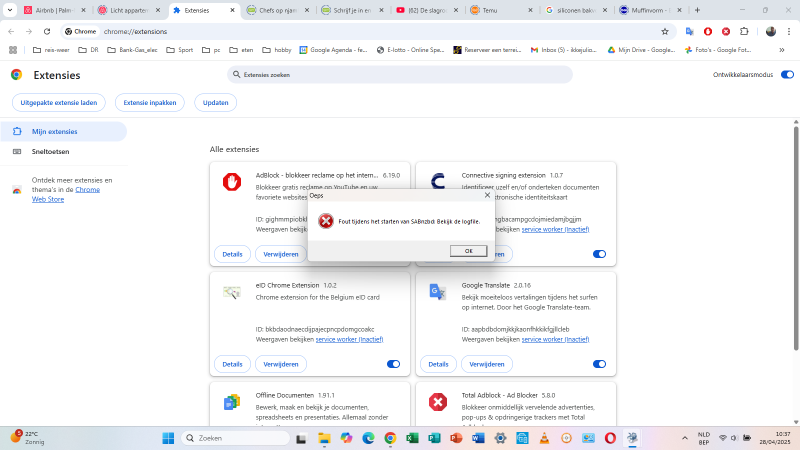
Task: Open the eten bookmark folder
Action: click(x=241, y=50)
